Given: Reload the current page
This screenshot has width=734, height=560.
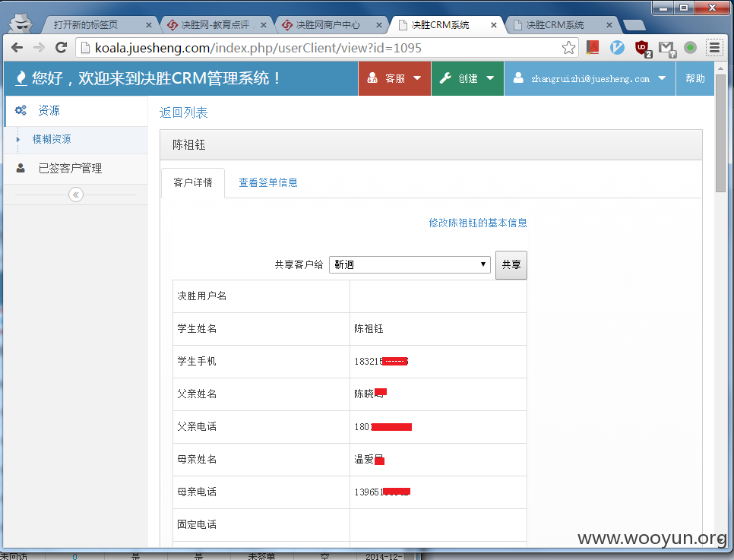Looking at the screenshot, I should (62, 48).
